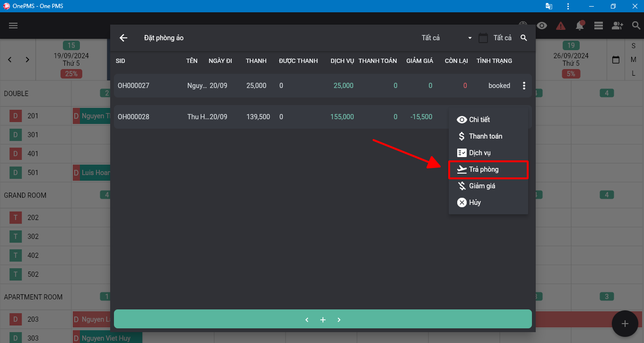This screenshot has width=644, height=343.
Task: Click the dialog search magnifier
Action: pos(523,38)
